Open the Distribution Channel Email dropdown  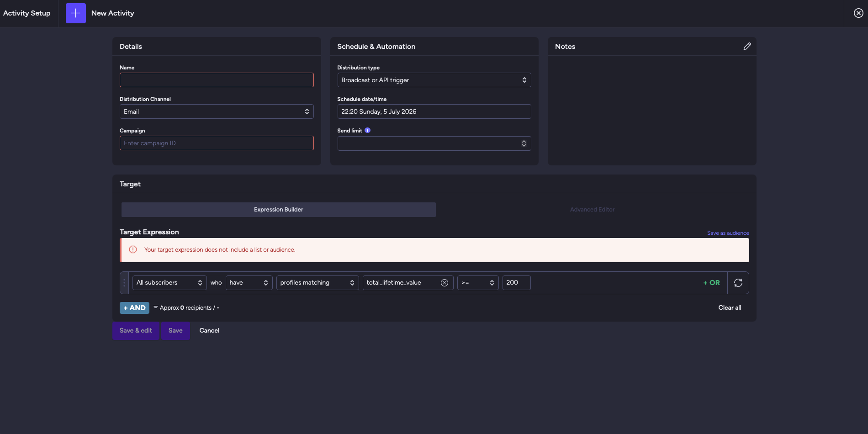(x=217, y=111)
